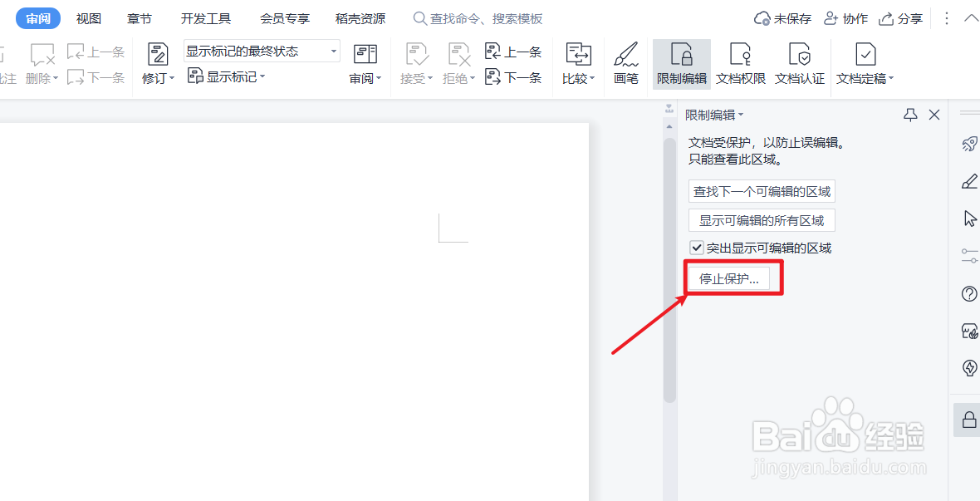Click the 文档定稿 finalize icon

(x=865, y=54)
